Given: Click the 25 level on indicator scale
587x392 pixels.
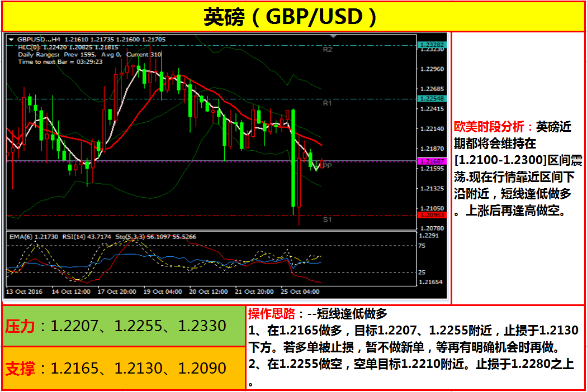Looking at the screenshot, I should pyautogui.click(x=422, y=273).
